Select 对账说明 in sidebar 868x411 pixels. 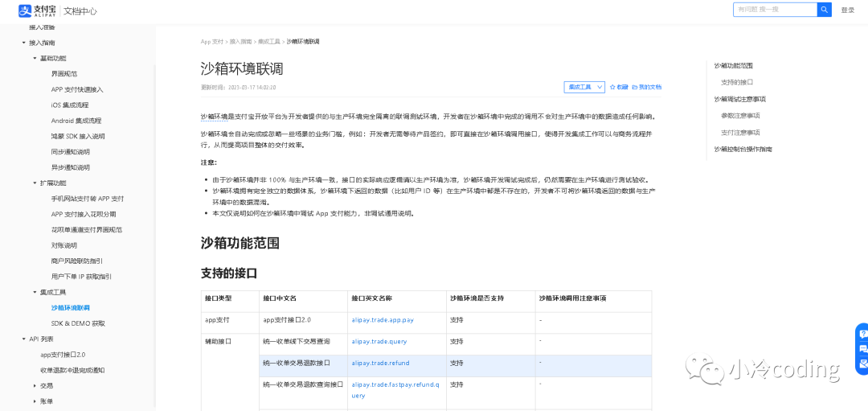pos(64,245)
